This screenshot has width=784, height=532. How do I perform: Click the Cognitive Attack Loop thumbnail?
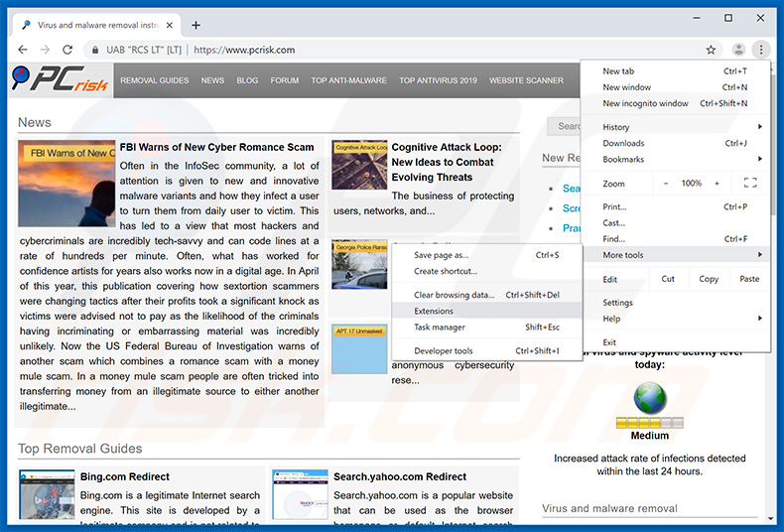(x=359, y=165)
